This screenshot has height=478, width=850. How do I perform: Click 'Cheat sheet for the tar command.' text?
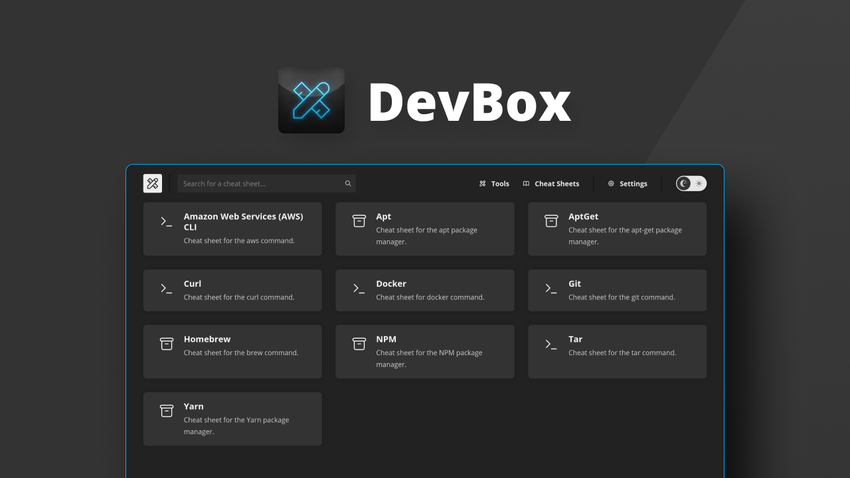(x=622, y=352)
